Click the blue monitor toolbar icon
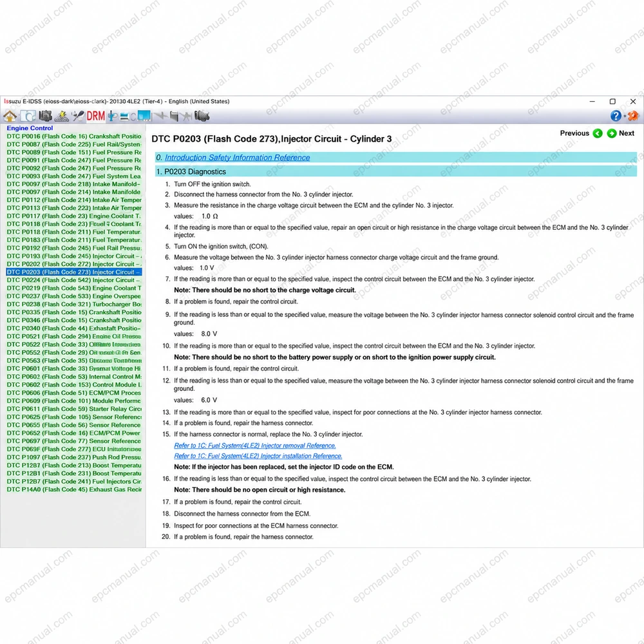Viewport: 644px width, 644px height. (x=144, y=116)
